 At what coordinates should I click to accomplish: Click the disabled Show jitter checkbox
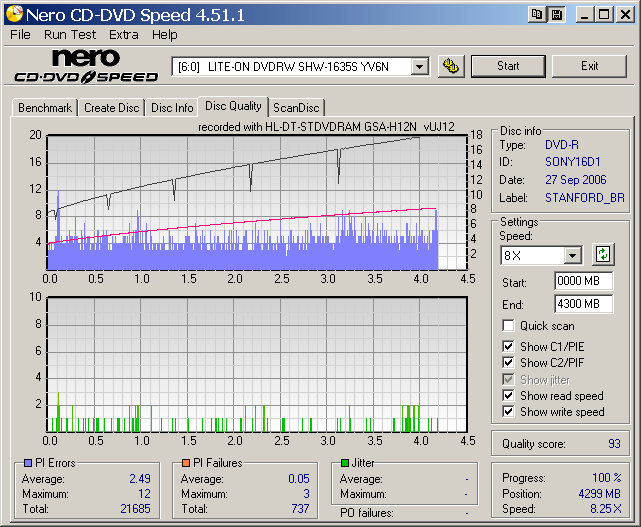tap(508, 379)
